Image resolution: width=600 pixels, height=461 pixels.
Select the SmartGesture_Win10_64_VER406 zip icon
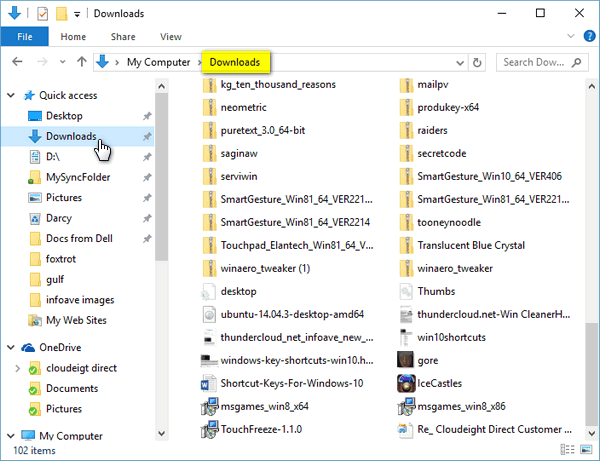tap(406, 177)
